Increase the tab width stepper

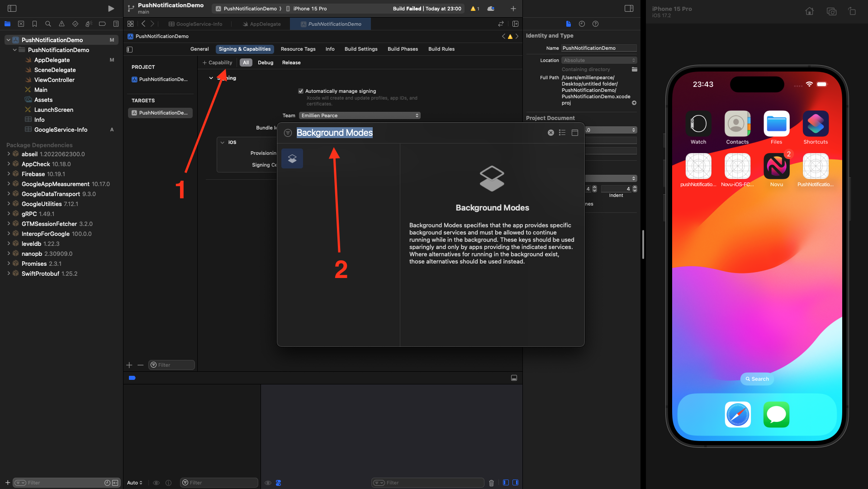point(594,187)
